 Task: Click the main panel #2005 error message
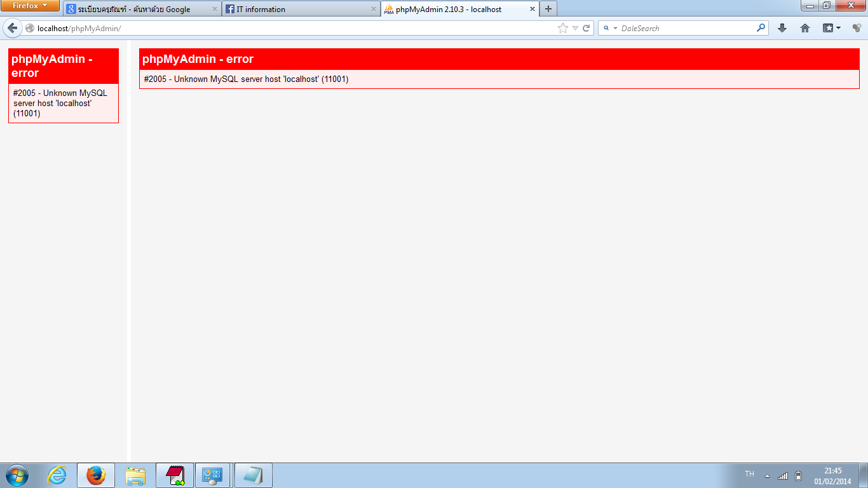[x=246, y=79]
